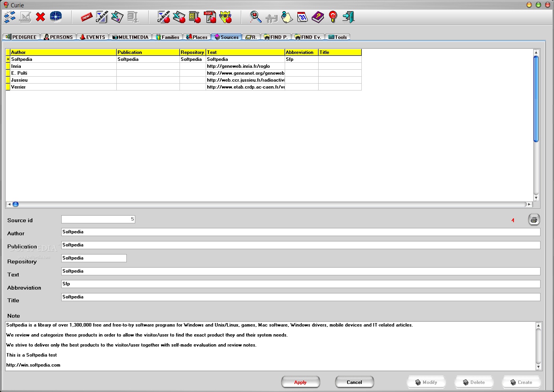Image resolution: width=554 pixels, height=392 pixels.
Task: Click the Gedcom export icon with red ball
Action: [164, 17]
